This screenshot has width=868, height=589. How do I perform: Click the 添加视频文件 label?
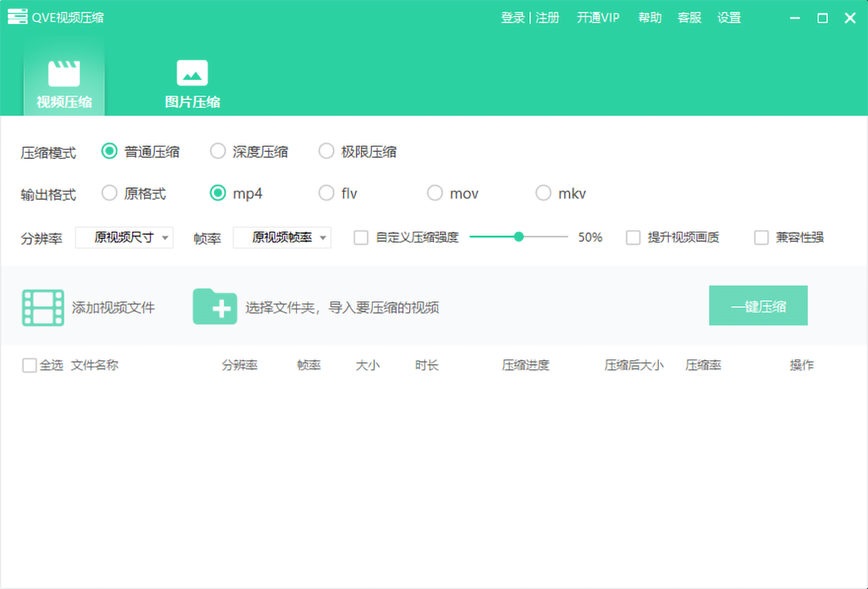pyautogui.click(x=113, y=308)
